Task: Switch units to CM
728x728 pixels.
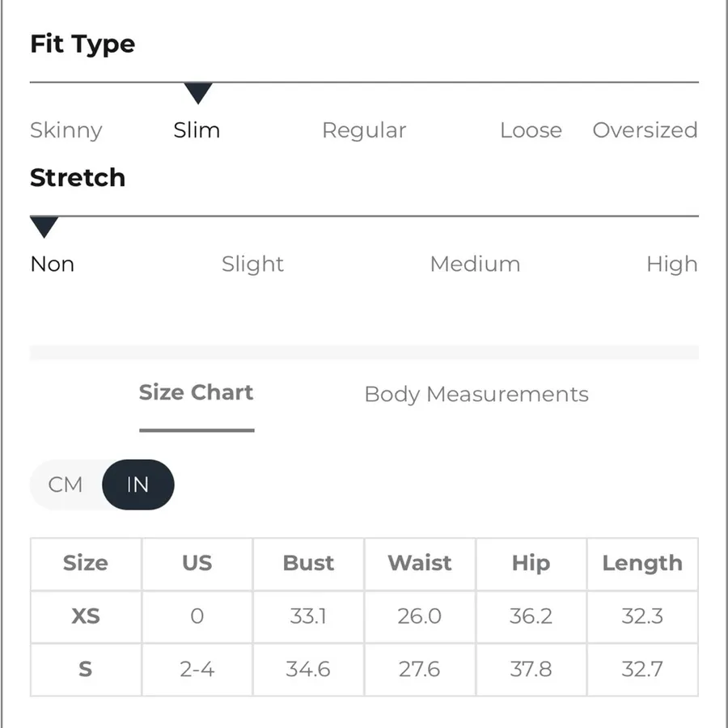Action: click(66, 485)
